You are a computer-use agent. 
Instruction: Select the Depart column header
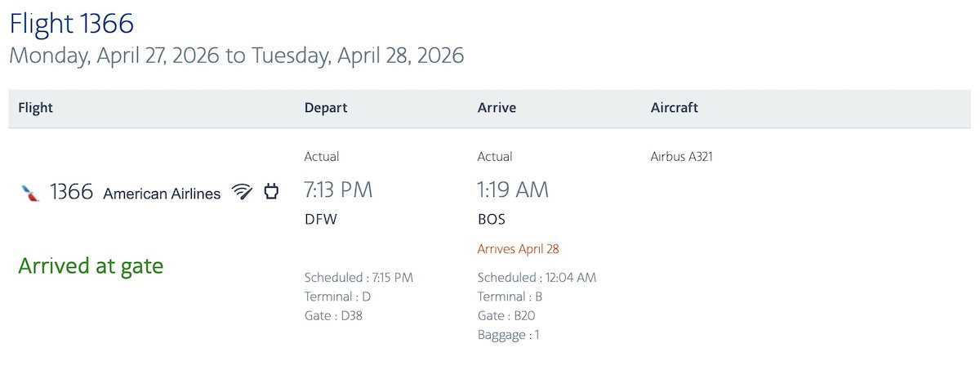[326, 108]
